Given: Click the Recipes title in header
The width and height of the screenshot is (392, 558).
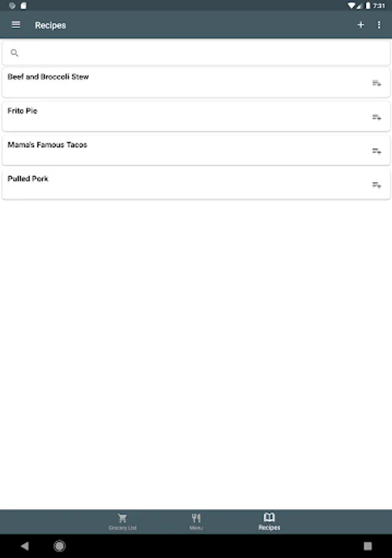Looking at the screenshot, I should pos(50,25).
